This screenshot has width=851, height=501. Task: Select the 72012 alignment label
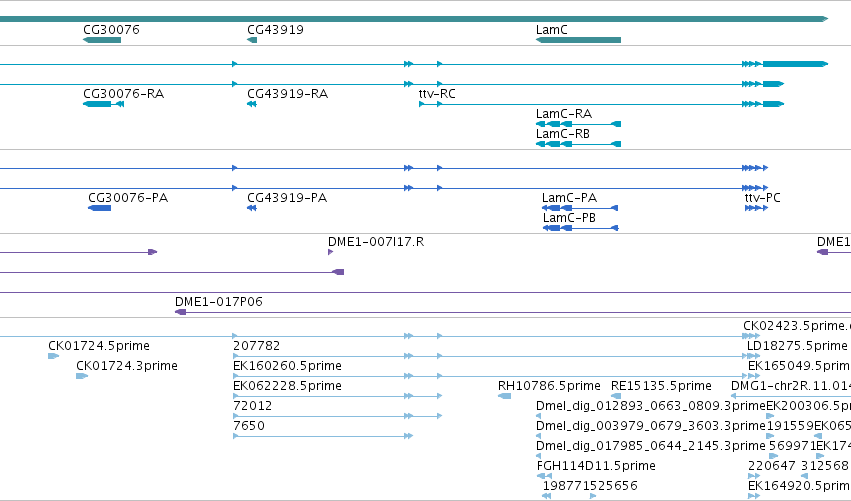252,406
